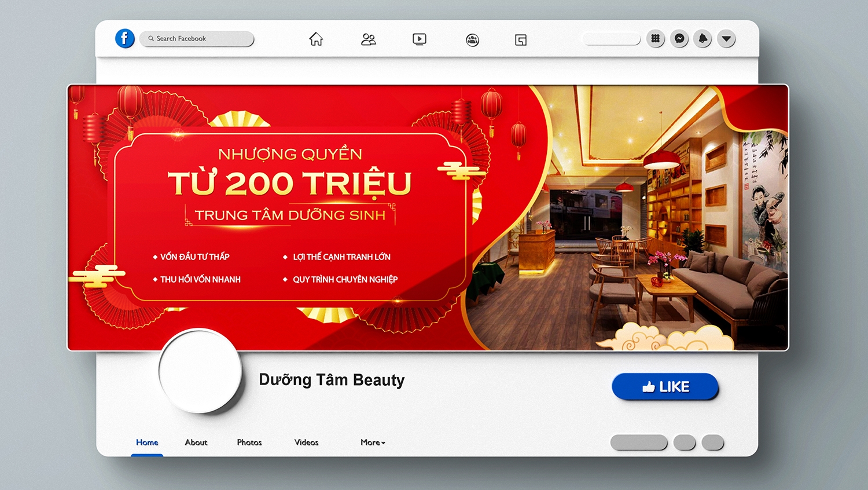Image resolution: width=868 pixels, height=490 pixels.
Task: Switch to the Photos tab
Action: [x=249, y=443]
